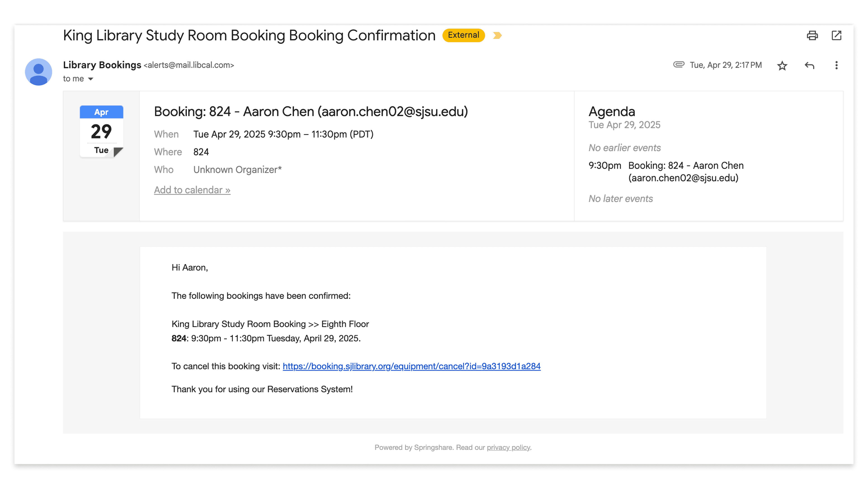
Task: Click the attachment paperclip icon
Action: [x=679, y=64]
